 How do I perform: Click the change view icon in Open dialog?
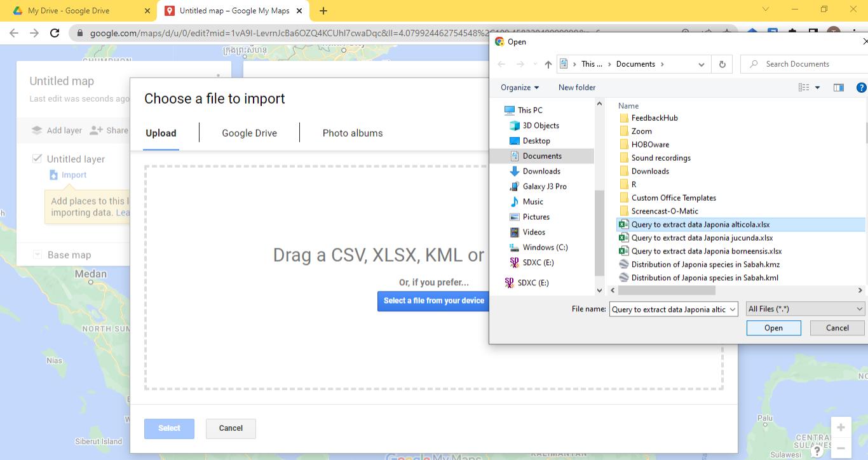tap(804, 88)
